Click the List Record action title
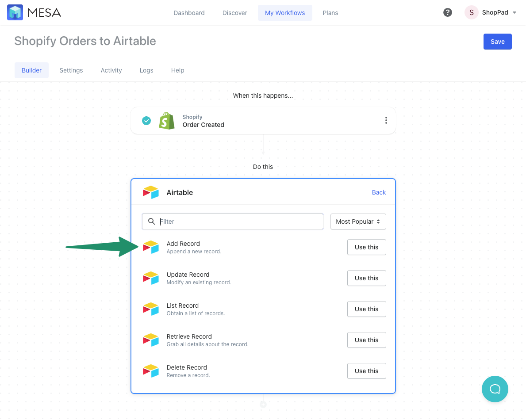The width and height of the screenshot is (526, 420). click(183, 305)
